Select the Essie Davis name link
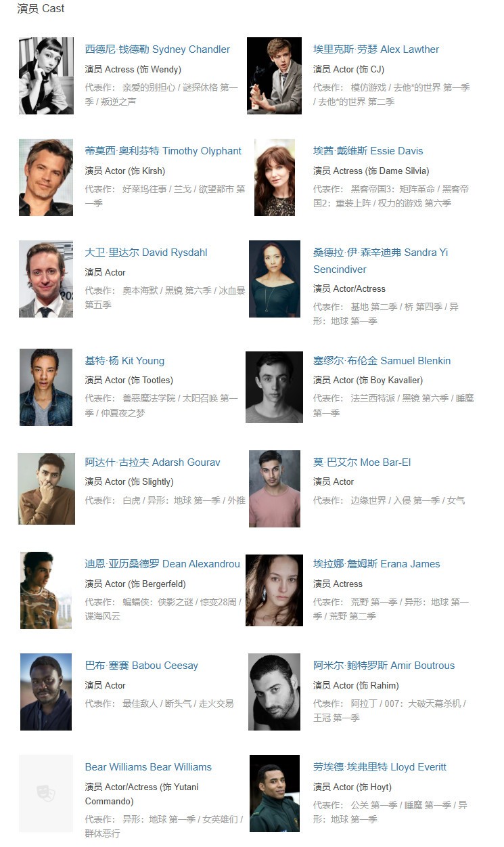 [368, 151]
